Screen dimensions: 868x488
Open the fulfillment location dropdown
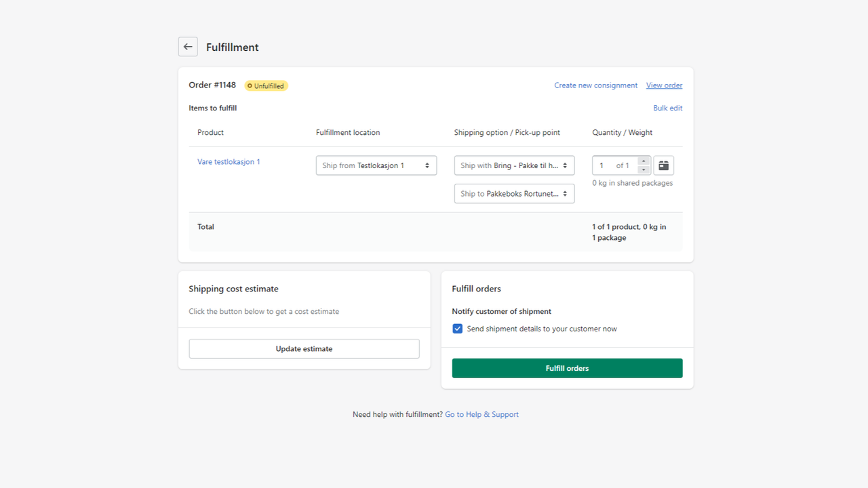[376, 165]
